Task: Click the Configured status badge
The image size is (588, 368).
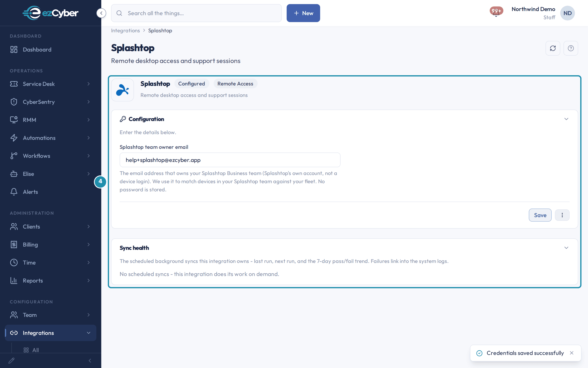Action: 192,84
